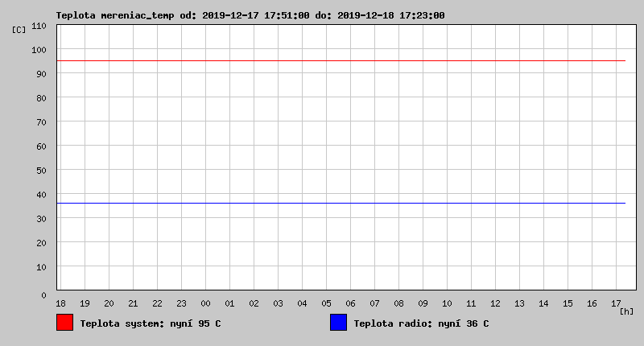The height and width of the screenshot is (346, 644).
Task: Click the red system temperature line
Action: (x=341, y=60)
